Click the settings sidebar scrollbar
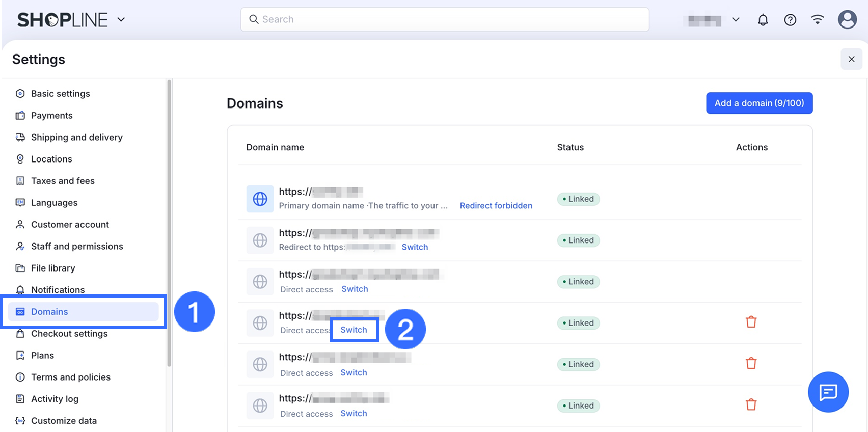The image size is (868, 432). click(x=169, y=223)
